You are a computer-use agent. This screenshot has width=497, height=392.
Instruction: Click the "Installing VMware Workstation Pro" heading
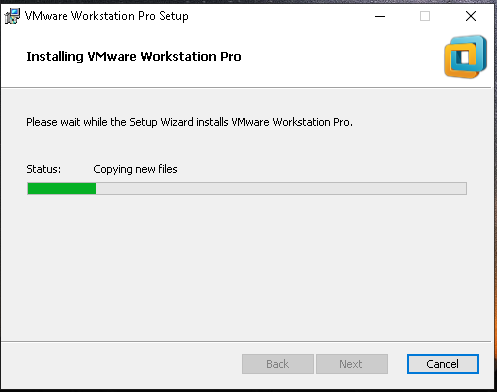click(134, 57)
